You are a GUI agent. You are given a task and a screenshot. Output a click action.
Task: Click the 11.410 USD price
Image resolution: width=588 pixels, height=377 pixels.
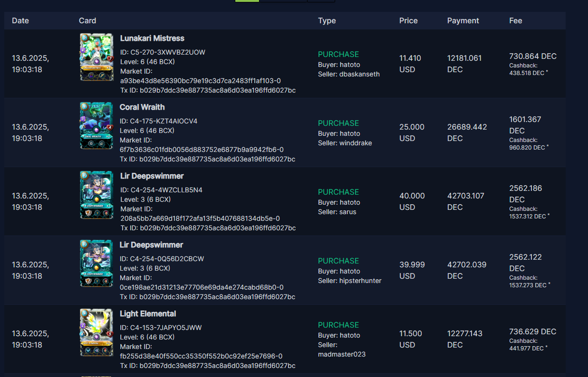410,64
